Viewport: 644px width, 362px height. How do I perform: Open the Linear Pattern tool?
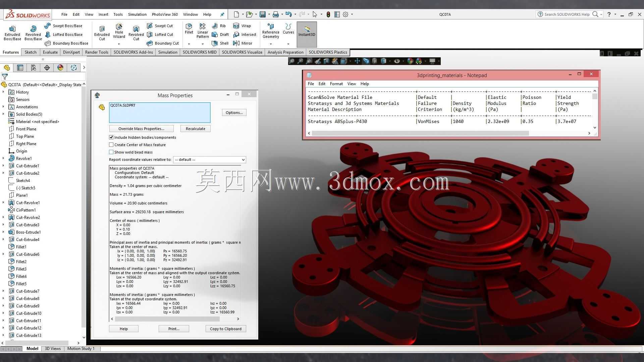[203, 31]
